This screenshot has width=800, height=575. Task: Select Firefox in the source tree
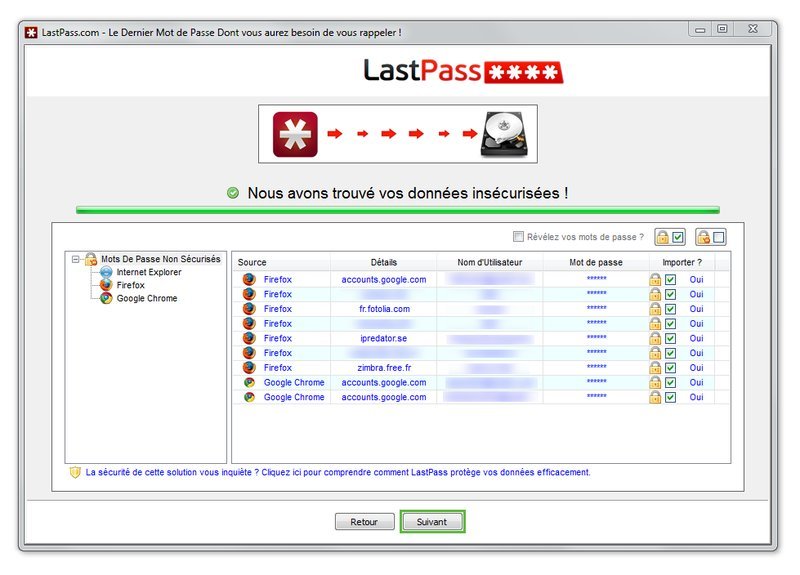[x=131, y=285]
